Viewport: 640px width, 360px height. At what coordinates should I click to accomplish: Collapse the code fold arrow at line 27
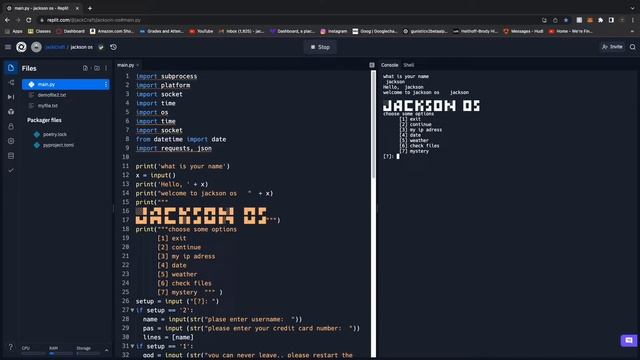pos(132,310)
